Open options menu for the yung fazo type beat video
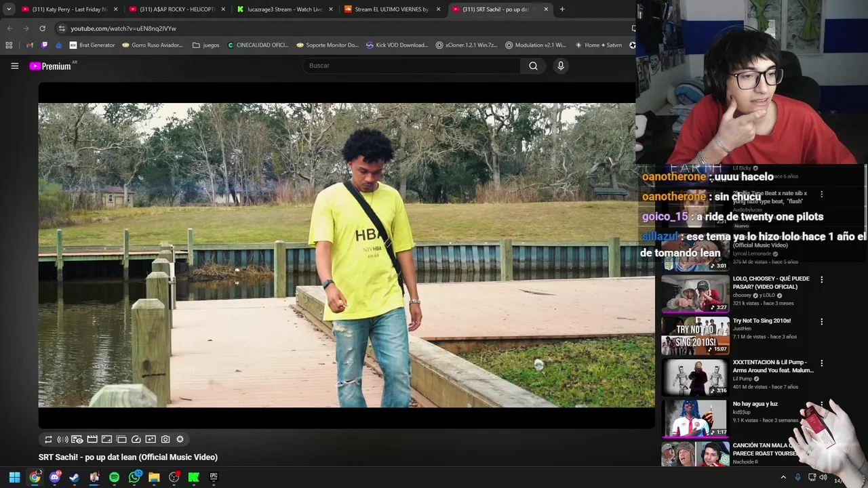Viewport: 868px width, 488px height. (821, 195)
